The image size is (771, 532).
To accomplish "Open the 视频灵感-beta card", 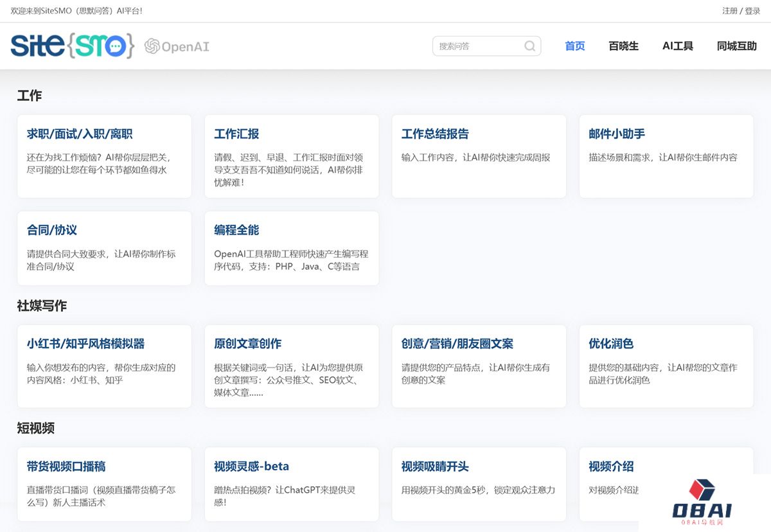I will 292,484.
